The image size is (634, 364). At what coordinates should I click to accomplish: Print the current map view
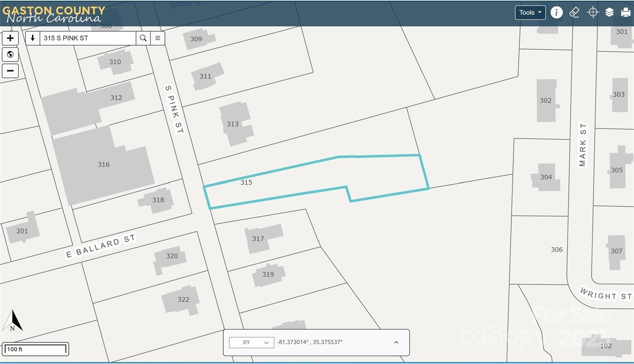pyautogui.click(x=626, y=12)
